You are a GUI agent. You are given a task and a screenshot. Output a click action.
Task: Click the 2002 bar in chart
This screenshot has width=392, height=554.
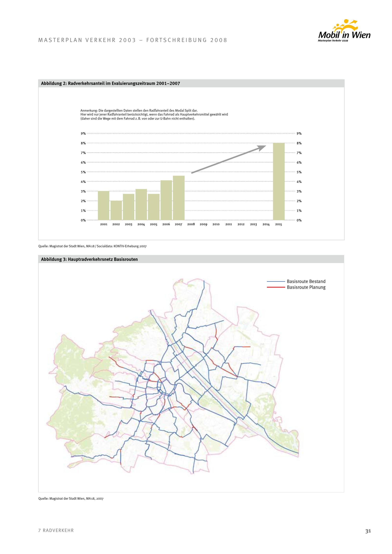[x=116, y=210]
